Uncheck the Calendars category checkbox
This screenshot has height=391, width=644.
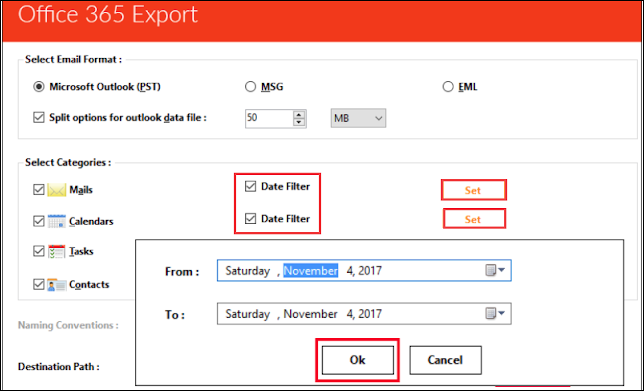pyautogui.click(x=39, y=221)
